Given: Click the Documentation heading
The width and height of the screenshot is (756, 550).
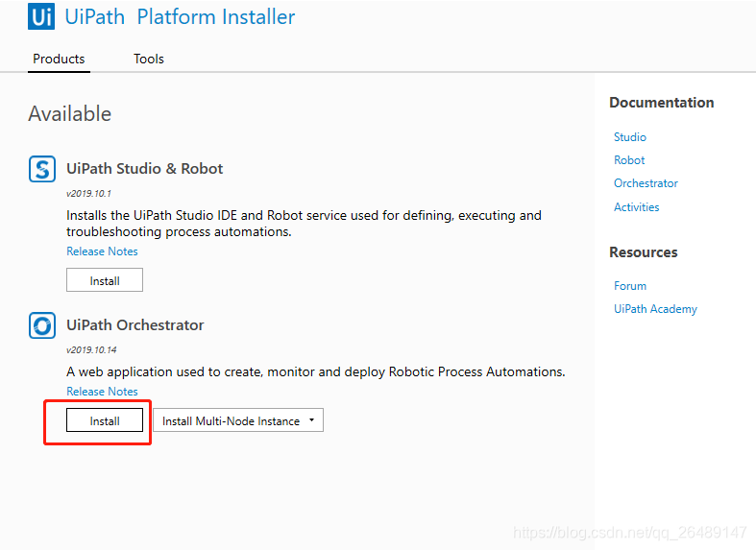Looking at the screenshot, I should (x=662, y=103).
